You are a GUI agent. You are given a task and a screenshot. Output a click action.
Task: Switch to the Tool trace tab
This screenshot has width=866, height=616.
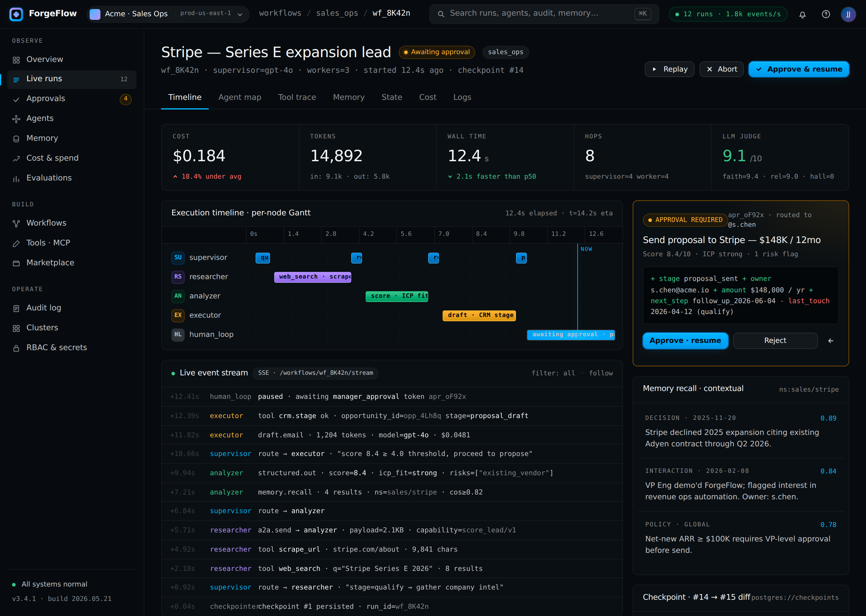(x=297, y=97)
